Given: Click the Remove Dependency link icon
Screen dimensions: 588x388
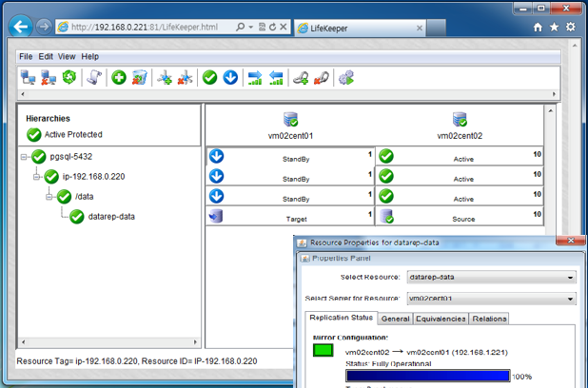Looking at the screenshot, I should (x=322, y=78).
